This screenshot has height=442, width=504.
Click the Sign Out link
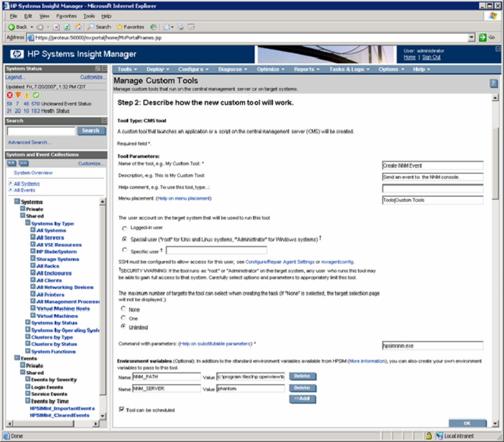[431, 57]
